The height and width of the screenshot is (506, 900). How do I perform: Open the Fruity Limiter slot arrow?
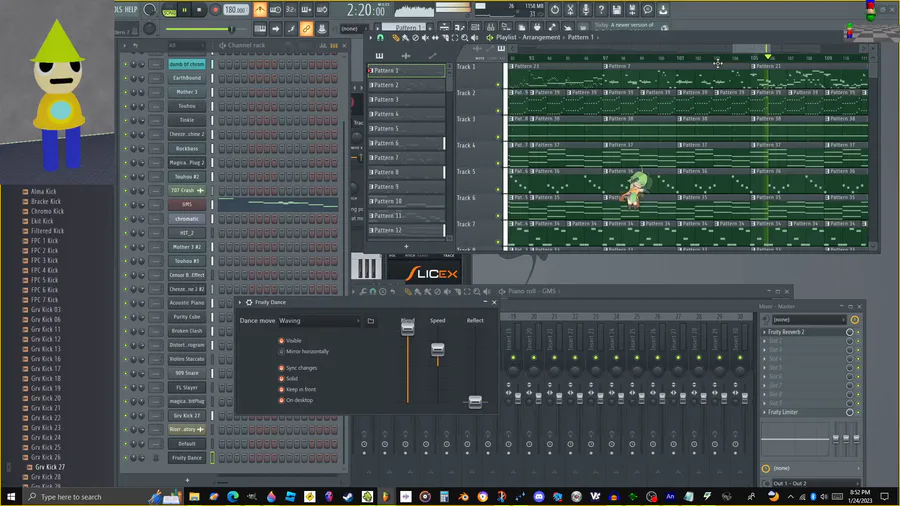[x=765, y=412]
